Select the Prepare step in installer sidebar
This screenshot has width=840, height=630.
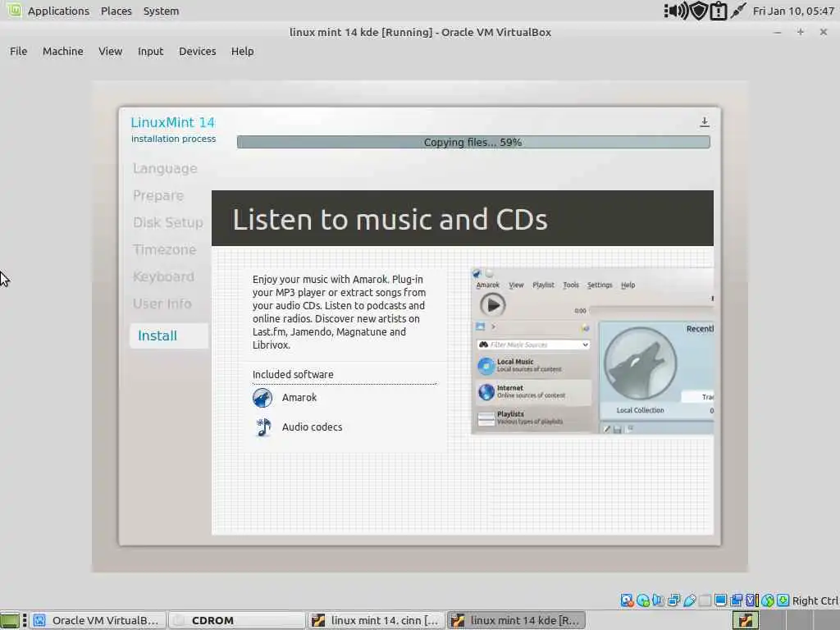tap(158, 195)
